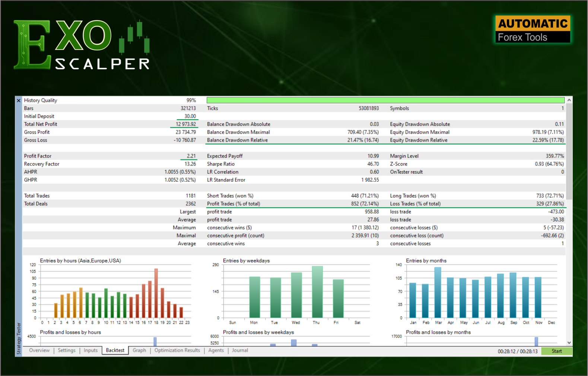Viewport: 588px width, 376px height.
Task: Click the elapsed time 00:28:12 / 00:28:13
Action: (x=518, y=351)
